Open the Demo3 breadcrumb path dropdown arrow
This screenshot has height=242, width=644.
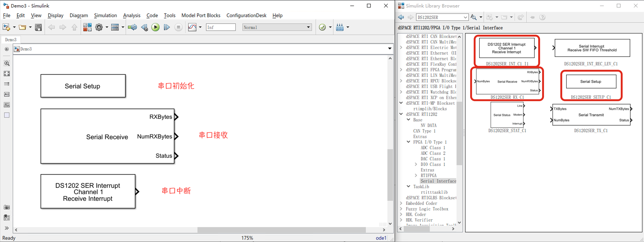coord(389,49)
